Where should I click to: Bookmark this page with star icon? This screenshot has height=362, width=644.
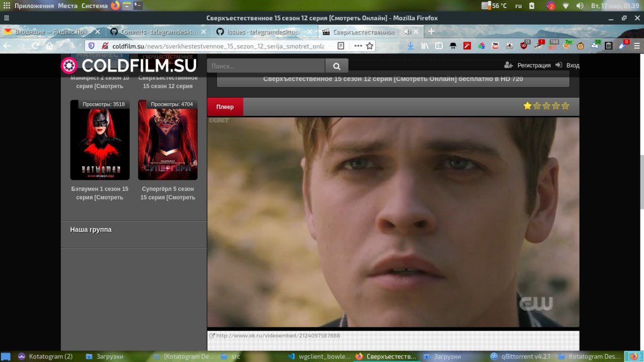coord(370,46)
